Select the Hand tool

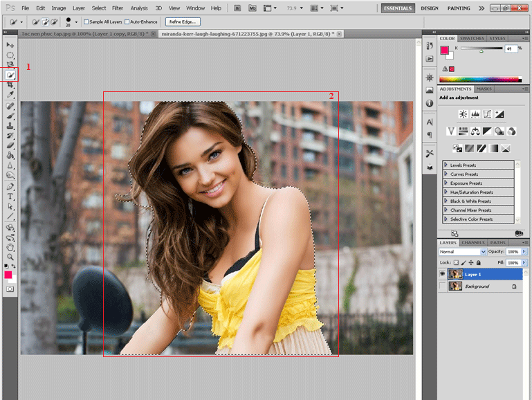coord(10,246)
